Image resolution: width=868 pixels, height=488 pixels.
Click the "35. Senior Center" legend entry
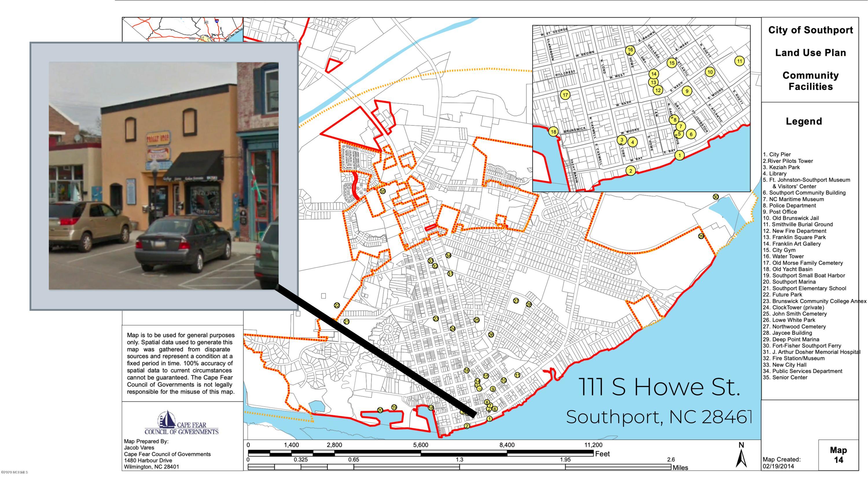[x=785, y=377]
